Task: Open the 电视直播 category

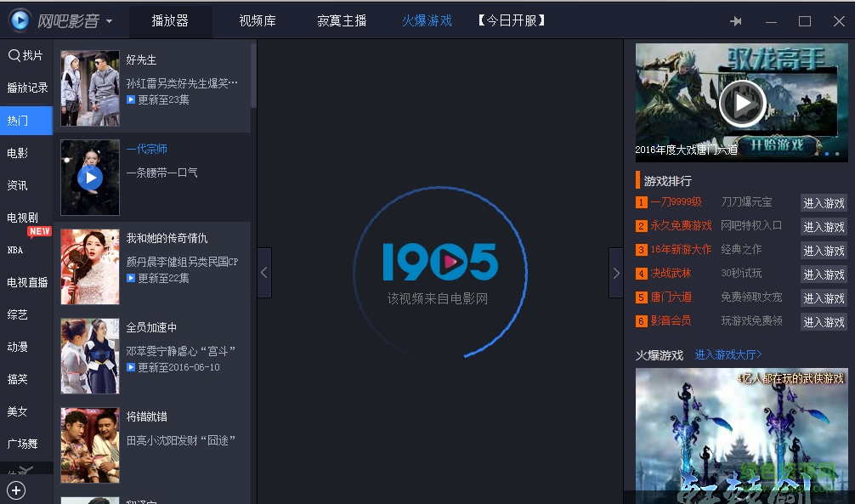Action: [26, 281]
